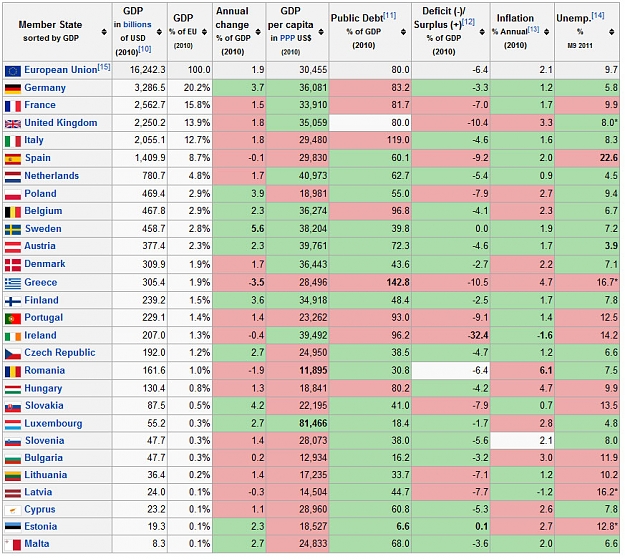The height and width of the screenshot is (559, 625).
Task: Select Luxembourg GDP per capita 81,466
Action: click(297, 423)
